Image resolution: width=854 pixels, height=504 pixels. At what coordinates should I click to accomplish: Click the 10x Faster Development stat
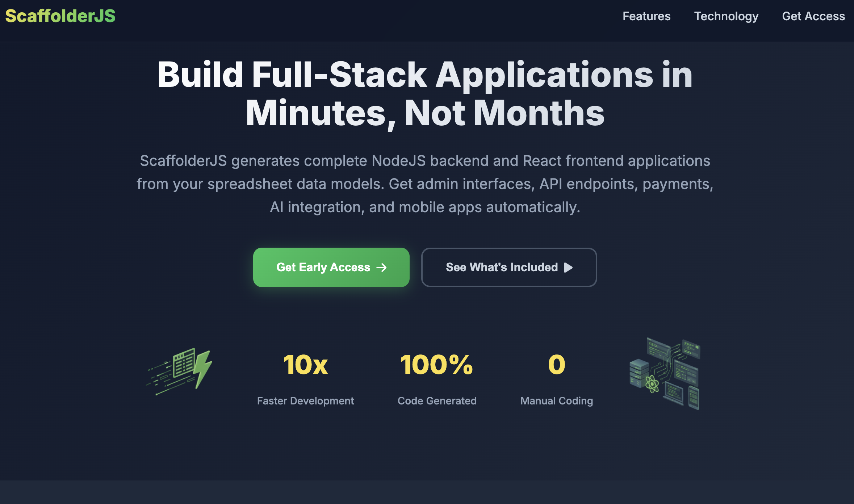(305, 378)
